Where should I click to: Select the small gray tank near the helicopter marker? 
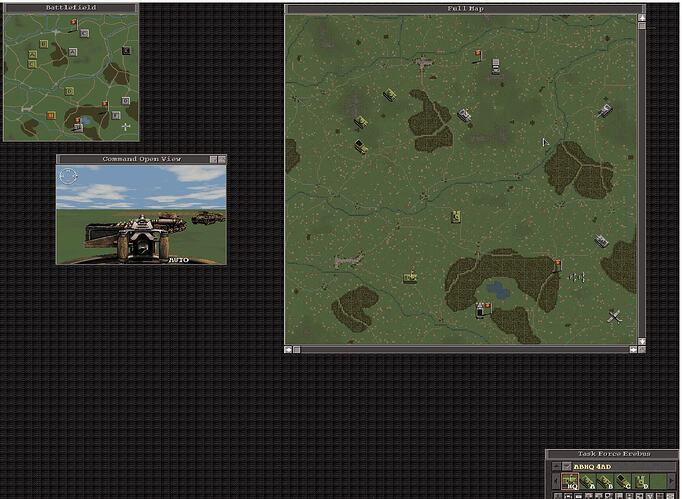(602, 241)
